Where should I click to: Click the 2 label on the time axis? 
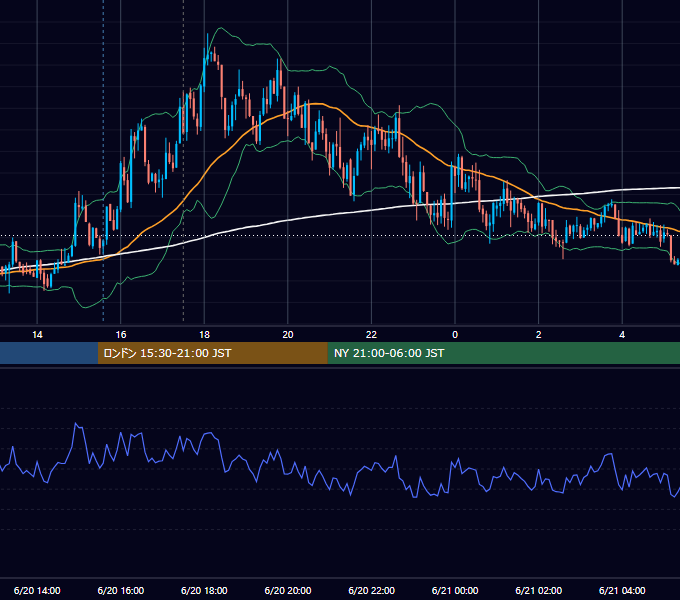pyautogui.click(x=539, y=335)
